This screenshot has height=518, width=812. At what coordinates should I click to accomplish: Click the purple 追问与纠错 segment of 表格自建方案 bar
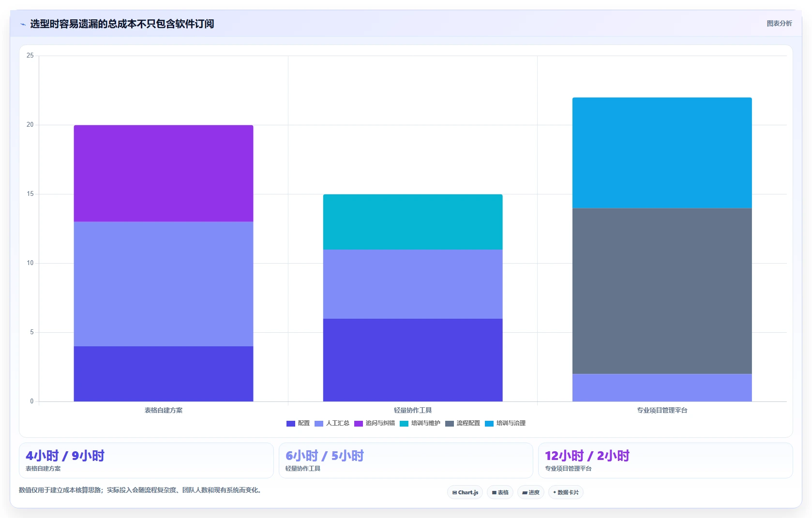coord(164,174)
